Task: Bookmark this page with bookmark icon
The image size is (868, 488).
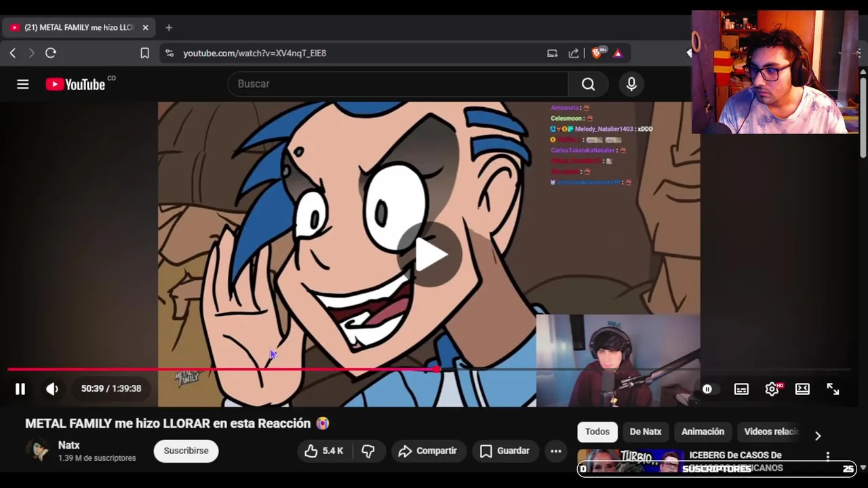Action: 144,53
